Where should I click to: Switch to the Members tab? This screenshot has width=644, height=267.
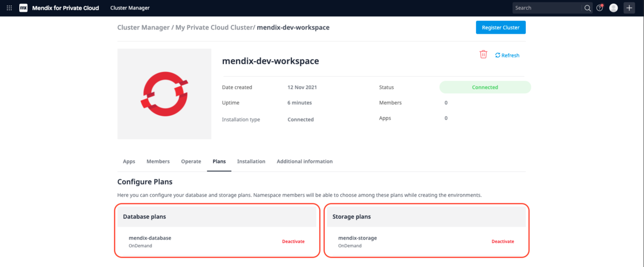158,161
